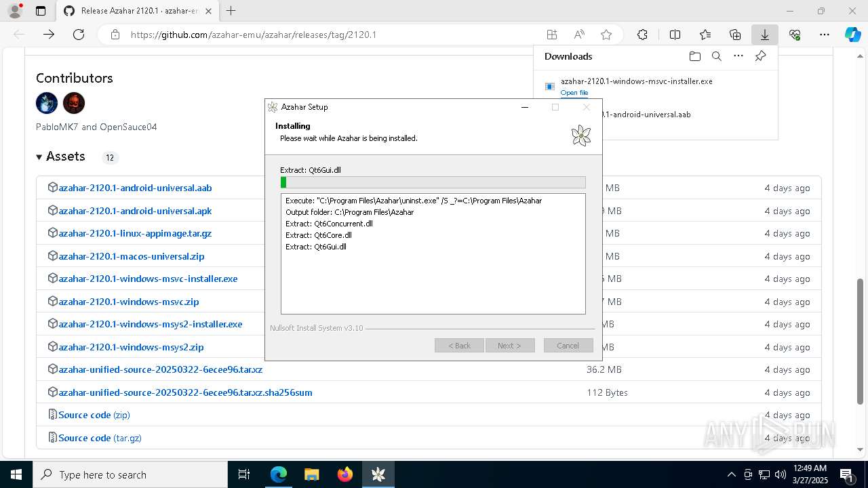Download azahar-2120.1-android-universal.aab
This screenshot has height=488, width=868.
tap(135, 188)
